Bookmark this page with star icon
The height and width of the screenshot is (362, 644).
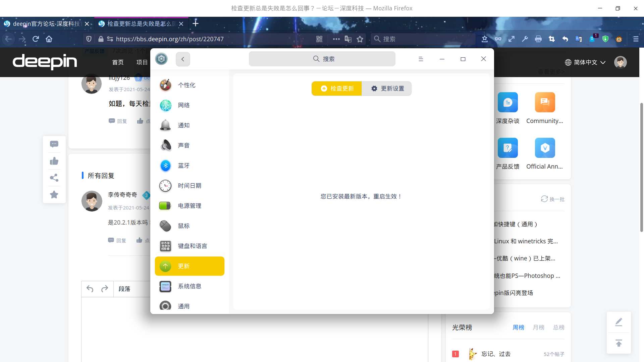[x=360, y=39]
